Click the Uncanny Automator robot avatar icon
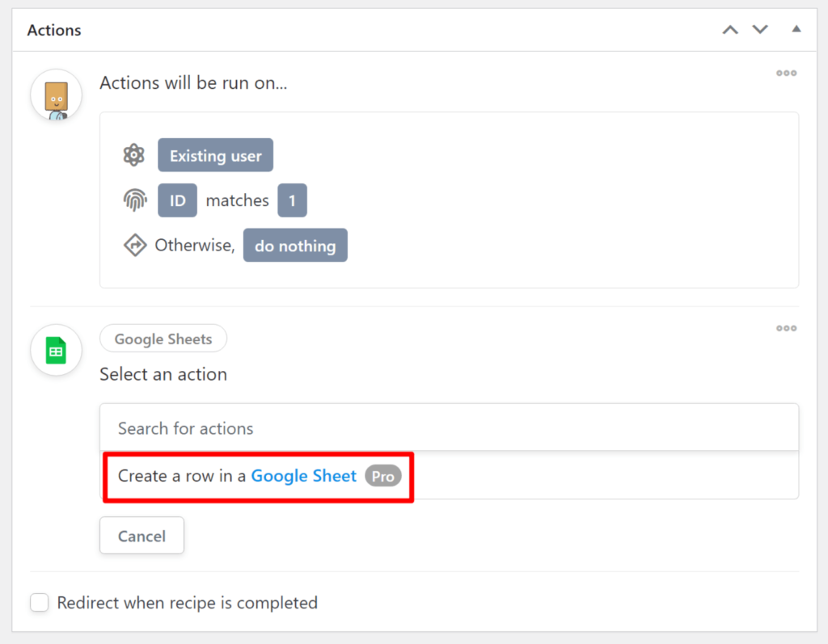 (56, 96)
